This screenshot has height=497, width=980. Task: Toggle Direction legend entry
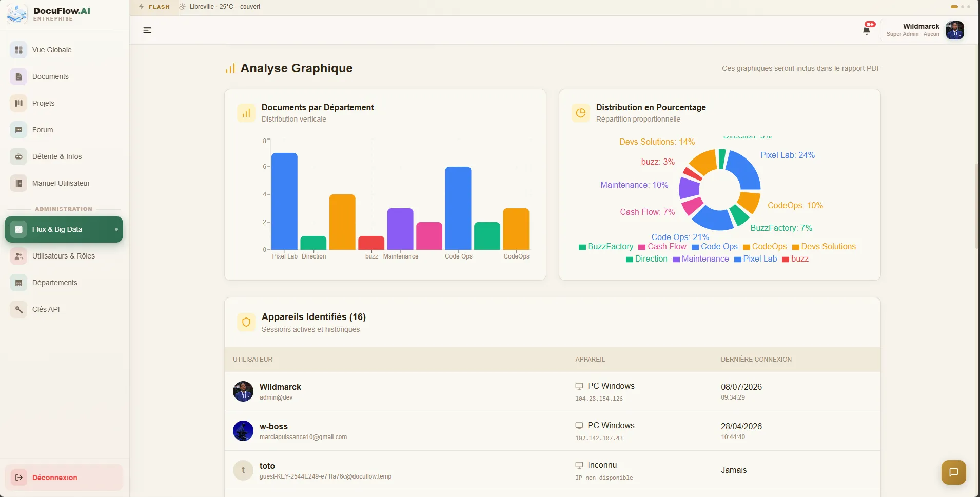[x=646, y=259]
